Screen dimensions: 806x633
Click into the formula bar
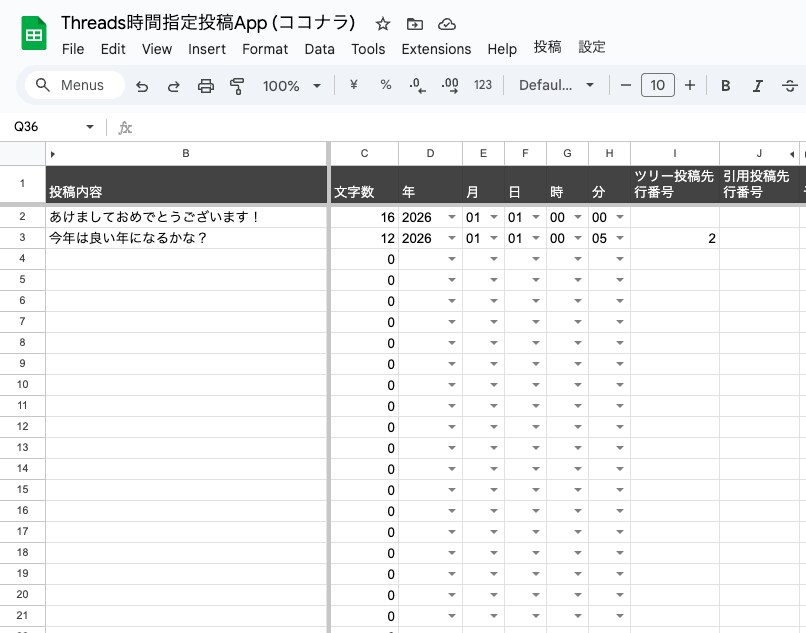click(x=468, y=127)
